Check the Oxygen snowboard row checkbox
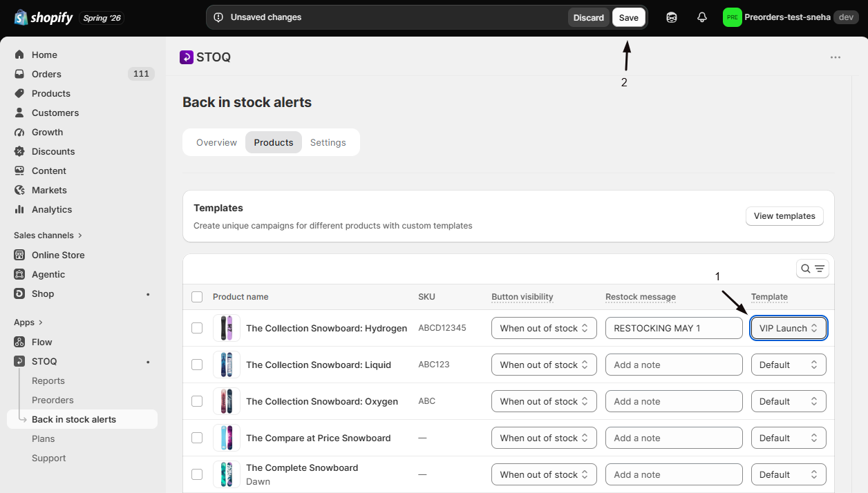Image resolution: width=868 pixels, height=493 pixels. click(197, 401)
